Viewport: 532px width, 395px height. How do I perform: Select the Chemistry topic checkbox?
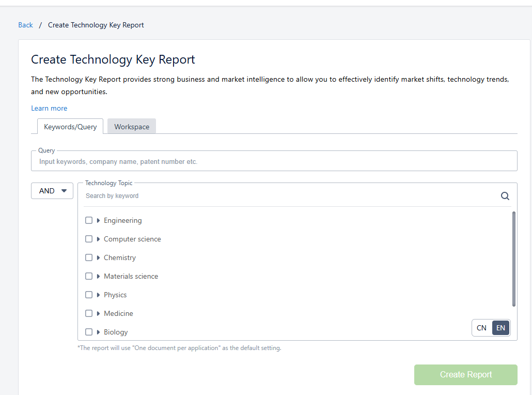[x=89, y=257]
